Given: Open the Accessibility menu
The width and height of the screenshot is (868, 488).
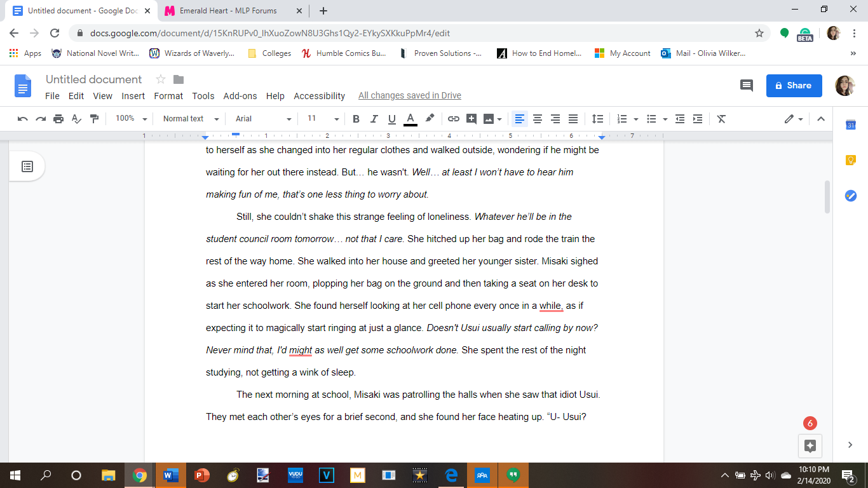Looking at the screenshot, I should click(x=319, y=96).
